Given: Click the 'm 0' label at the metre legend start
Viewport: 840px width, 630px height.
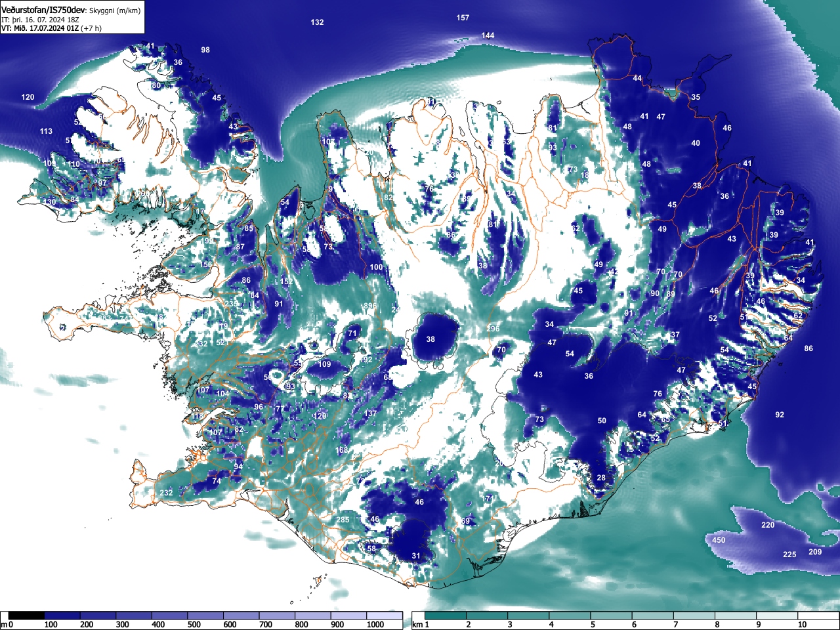Looking at the screenshot, I should 7,625.
